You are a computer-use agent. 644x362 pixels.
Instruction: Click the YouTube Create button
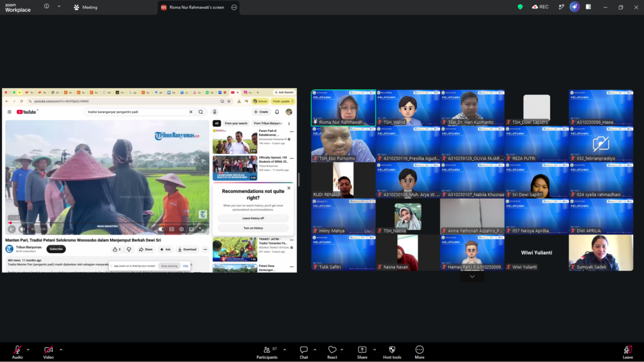[261, 112]
